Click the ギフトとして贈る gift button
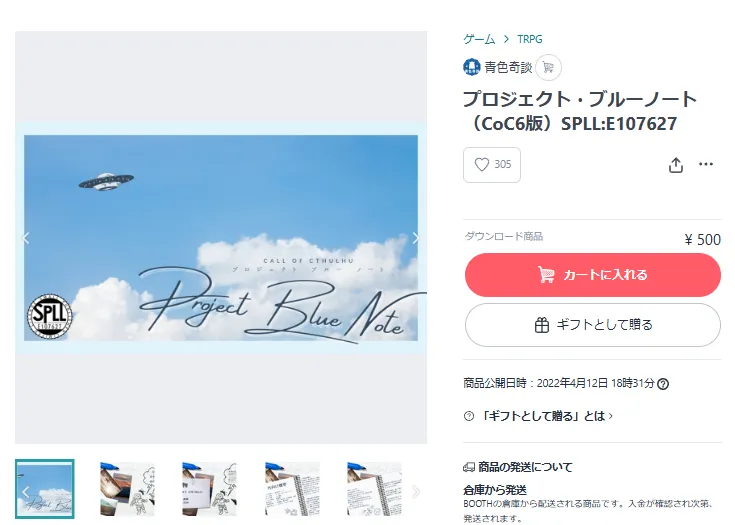The height and width of the screenshot is (525, 735). 592,325
